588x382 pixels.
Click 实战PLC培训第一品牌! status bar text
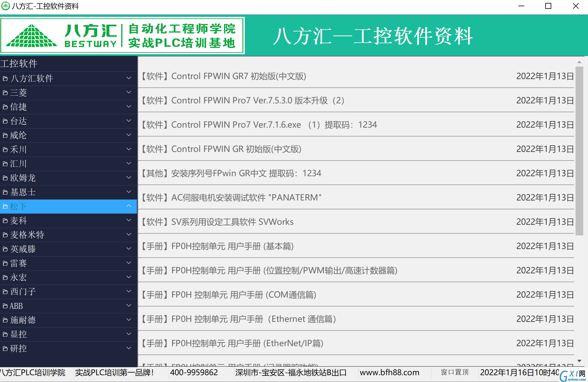(114, 373)
